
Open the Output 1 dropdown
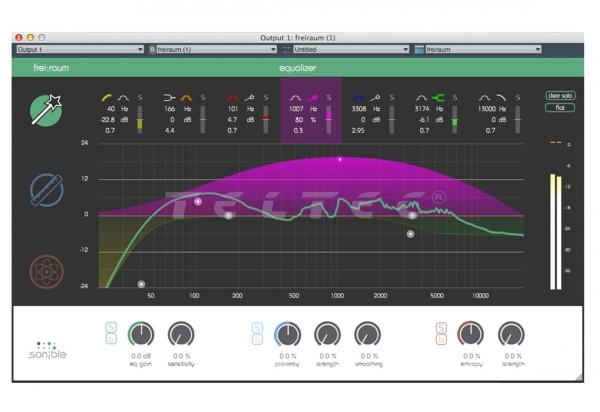pos(78,48)
